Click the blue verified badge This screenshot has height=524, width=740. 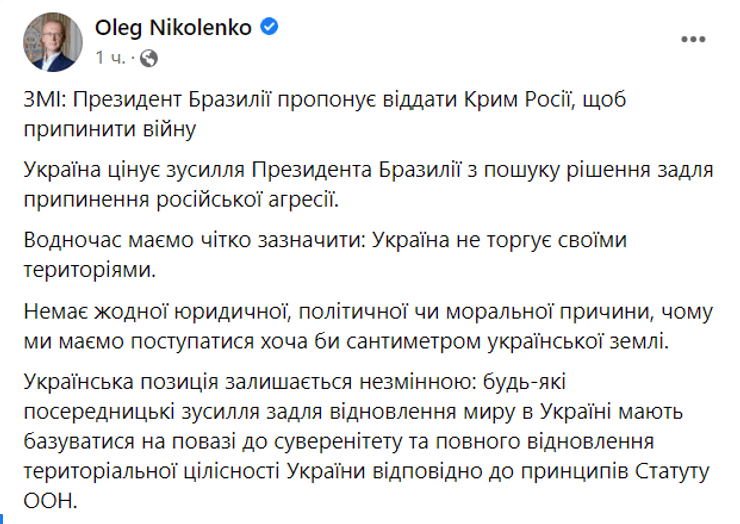pyautogui.click(x=269, y=29)
